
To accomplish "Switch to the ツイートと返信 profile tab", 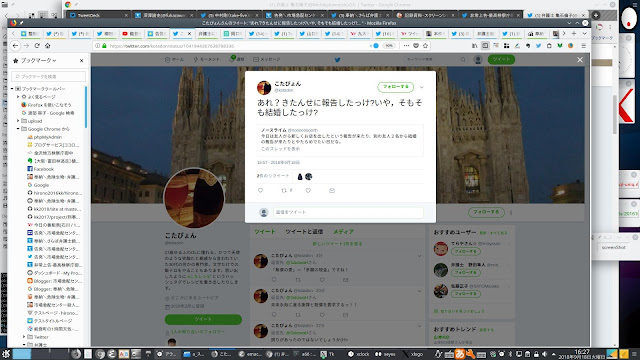I will pyautogui.click(x=304, y=232).
